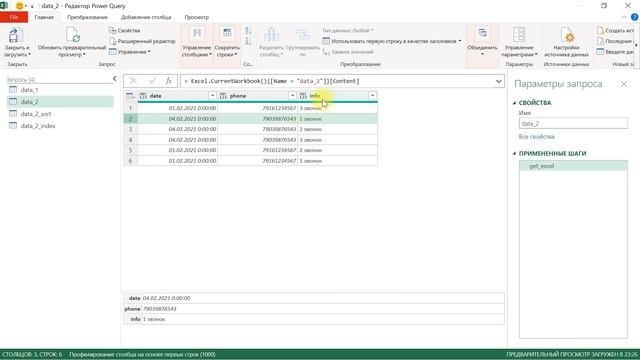Sort descending using ribbon icon
Image resolution: width=640 pixels, height=360 pixels.
click(x=248, y=41)
